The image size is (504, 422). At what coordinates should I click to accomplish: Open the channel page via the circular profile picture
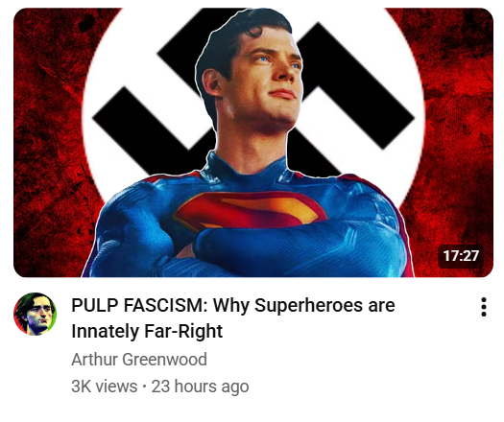click(x=35, y=314)
